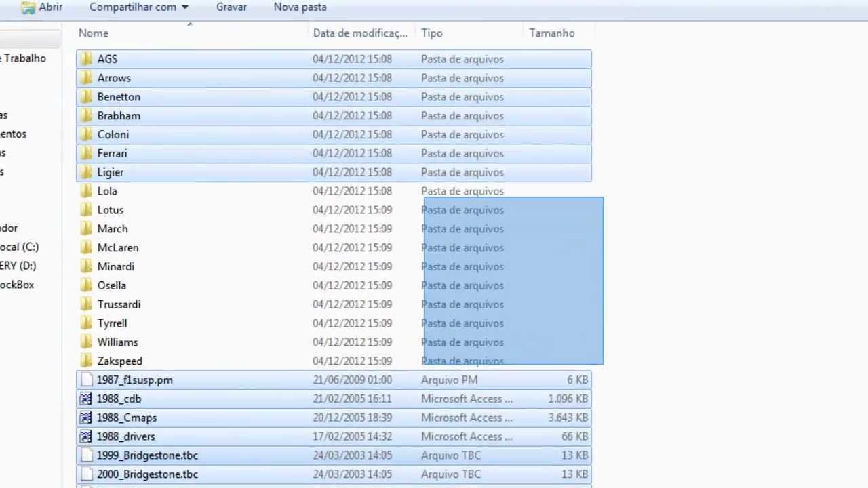
Task: Click the McLaren folder icon
Action: [x=85, y=248]
